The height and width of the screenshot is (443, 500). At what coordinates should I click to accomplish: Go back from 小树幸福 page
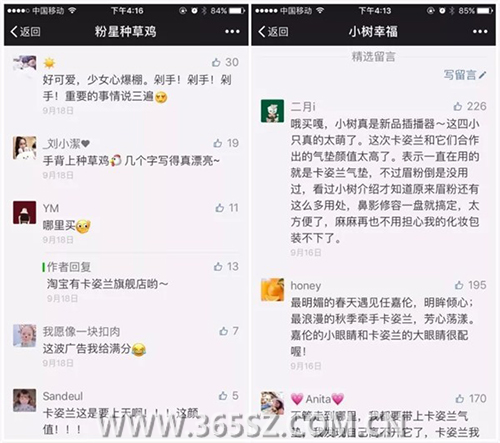273,32
